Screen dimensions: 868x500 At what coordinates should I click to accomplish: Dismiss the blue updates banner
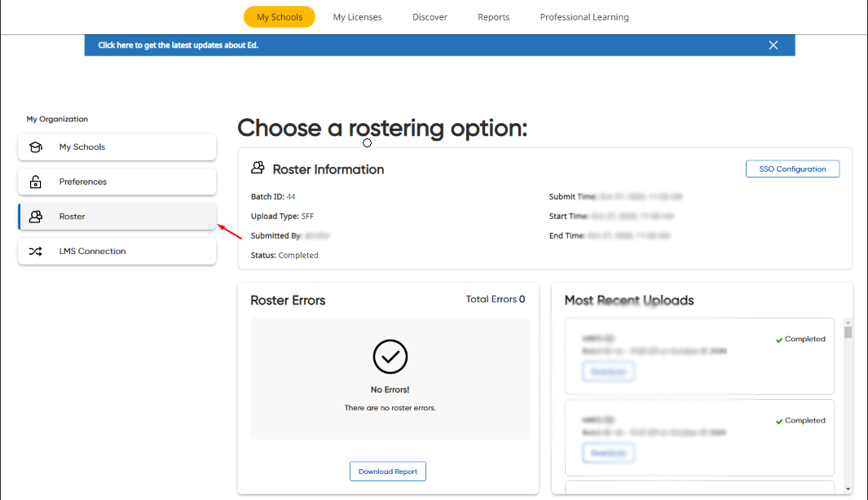click(x=773, y=45)
